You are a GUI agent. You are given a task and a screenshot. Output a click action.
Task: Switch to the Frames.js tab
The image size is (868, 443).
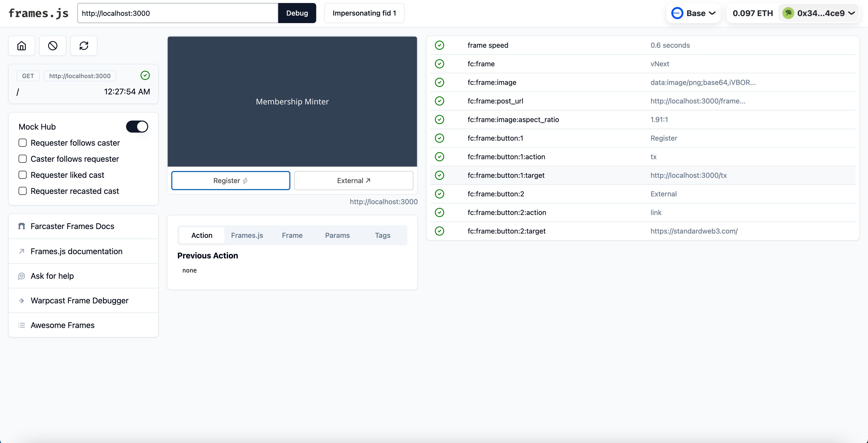pyautogui.click(x=247, y=235)
